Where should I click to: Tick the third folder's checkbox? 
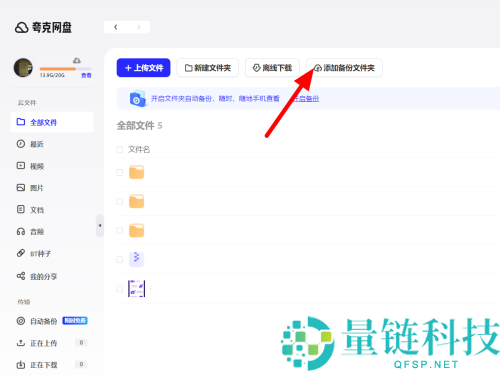click(x=120, y=231)
